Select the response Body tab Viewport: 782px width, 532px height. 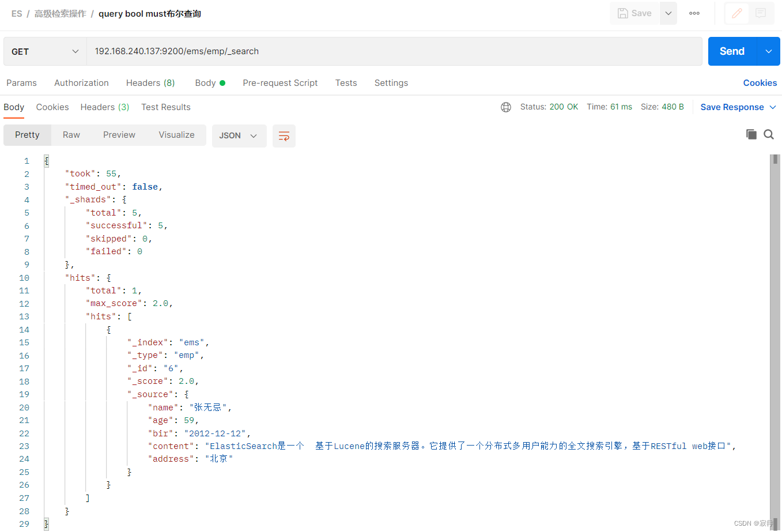pyautogui.click(x=14, y=107)
